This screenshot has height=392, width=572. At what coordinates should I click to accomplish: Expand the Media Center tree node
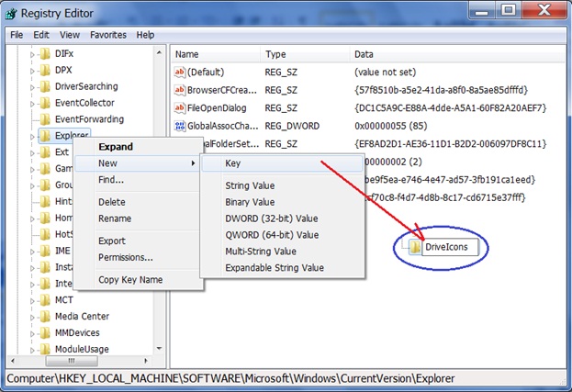click(32, 318)
